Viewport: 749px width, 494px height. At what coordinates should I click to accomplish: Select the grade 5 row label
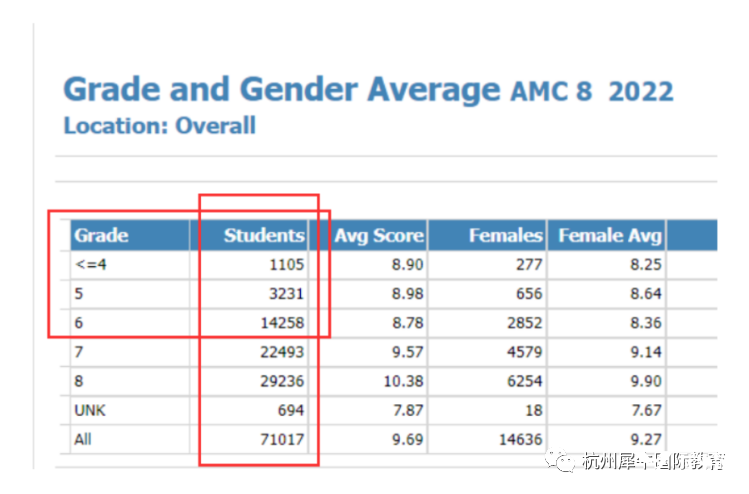coord(79,293)
